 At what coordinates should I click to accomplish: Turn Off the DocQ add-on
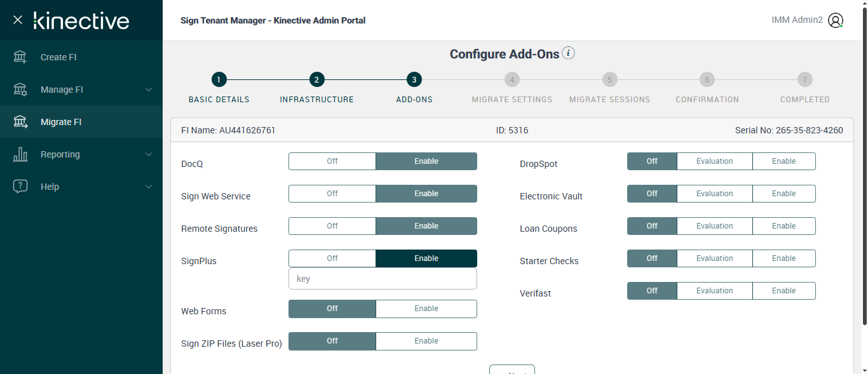tap(332, 161)
